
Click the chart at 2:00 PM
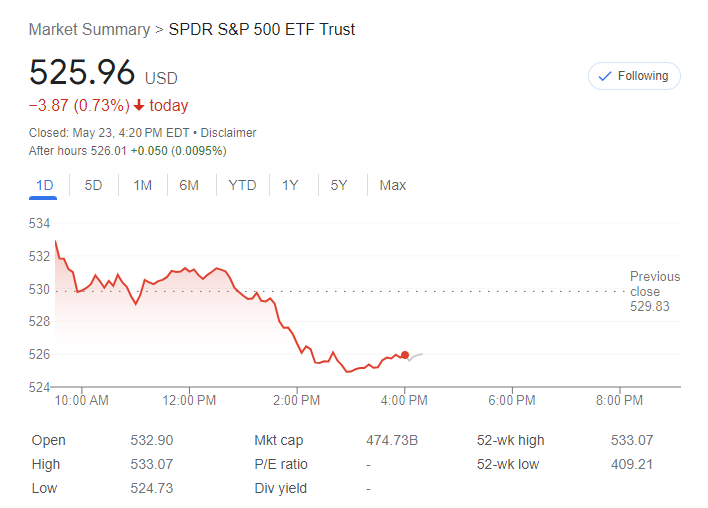296,340
